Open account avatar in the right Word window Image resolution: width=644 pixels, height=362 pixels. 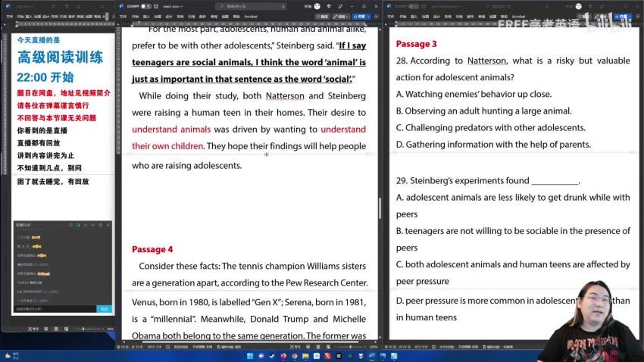pos(578,7)
